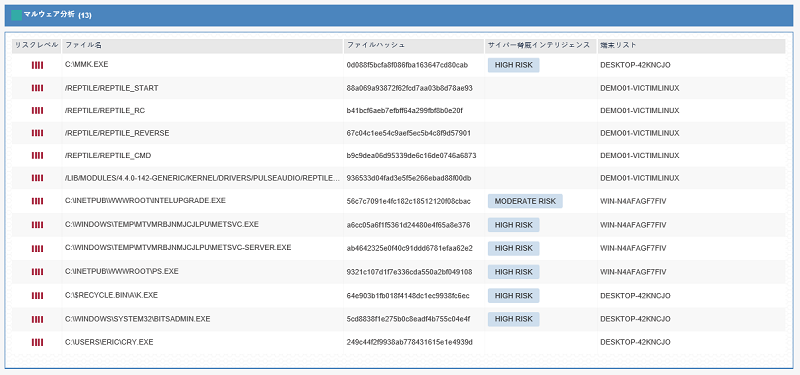Click hash a6cc05a6f1f5361d24480e4f65a8e376

pyautogui.click(x=409, y=225)
